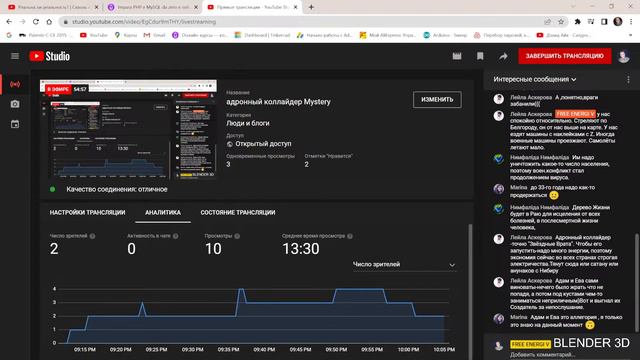Open Число зрителей chart metric dropdown
Viewport: 640px width, 360px height.
pyautogui.click(x=404, y=264)
